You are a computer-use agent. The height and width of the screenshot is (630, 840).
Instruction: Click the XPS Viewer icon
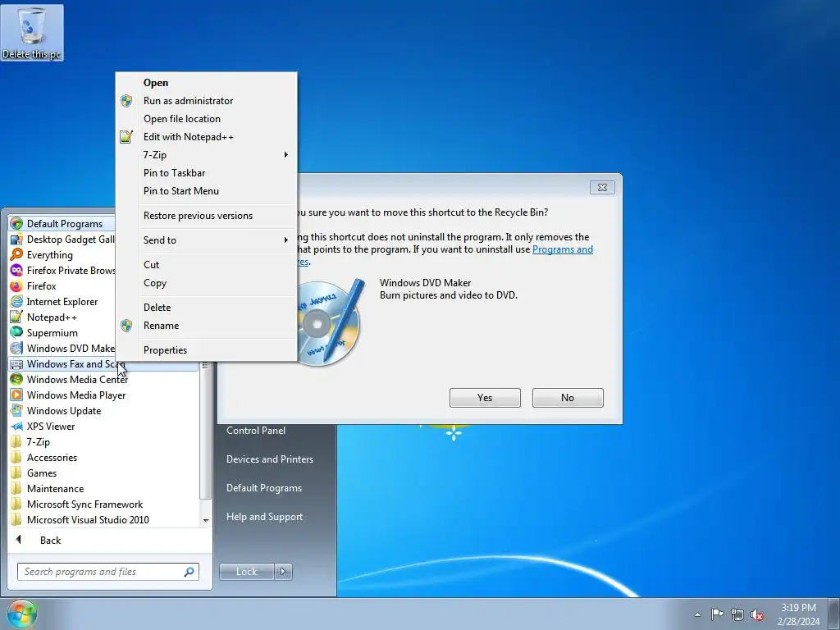point(16,426)
